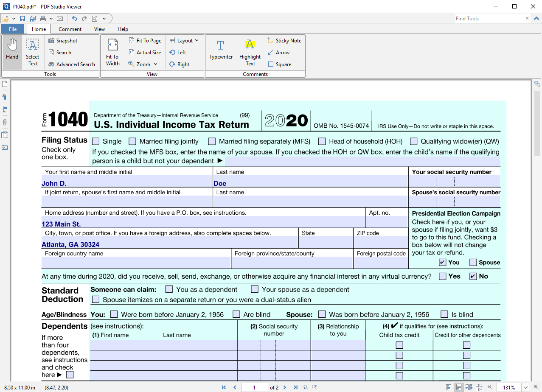
Task: Open the Attachments panel on the left
Action: [x=4, y=122]
